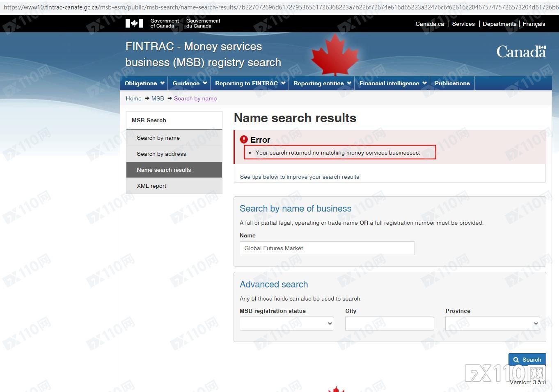Click the blue Search button
This screenshot has height=392, width=559.
pos(527,360)
